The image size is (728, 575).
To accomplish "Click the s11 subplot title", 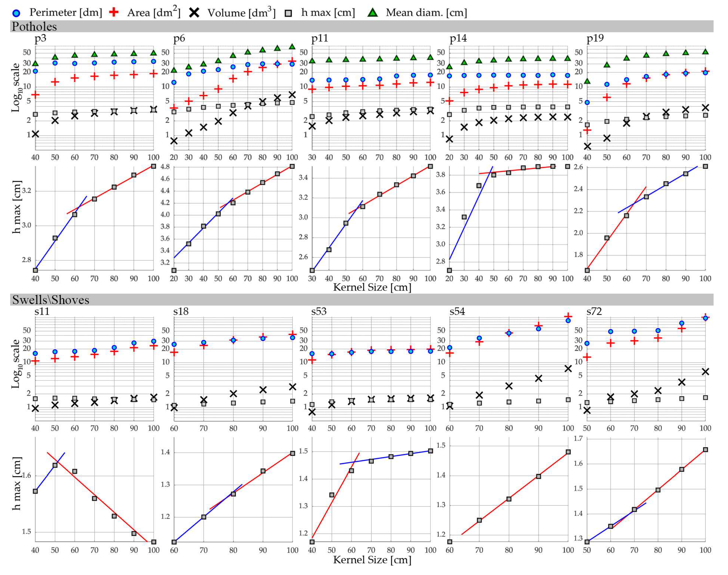I will pos(42,311).
